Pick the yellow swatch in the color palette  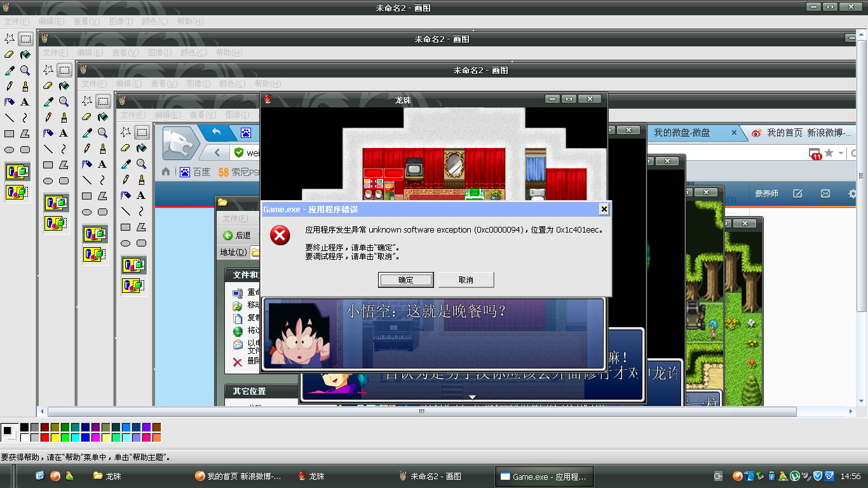tap(55, 438)
